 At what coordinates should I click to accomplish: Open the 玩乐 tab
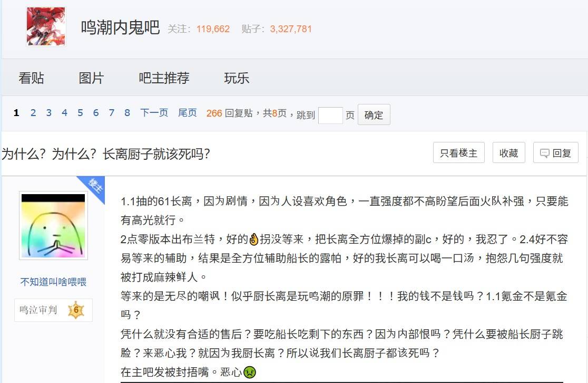point(236,78)
